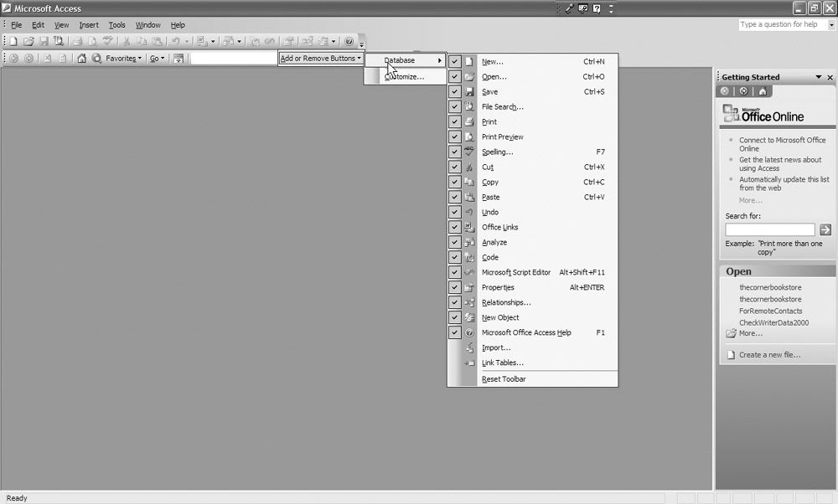Viewport: 838px width, 504px height.
Task: Click the Web toolbar Home icon
Action: point(81,59)
